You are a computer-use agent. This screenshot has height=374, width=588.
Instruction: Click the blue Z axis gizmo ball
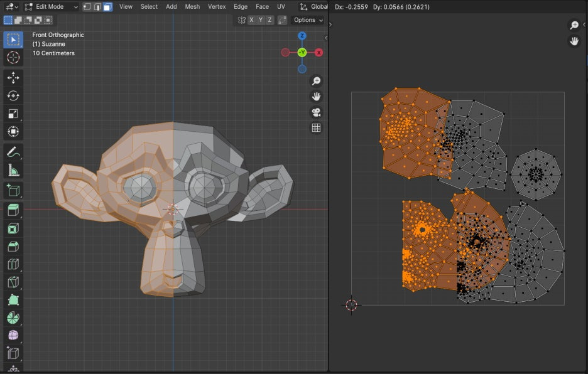(302, 36)
